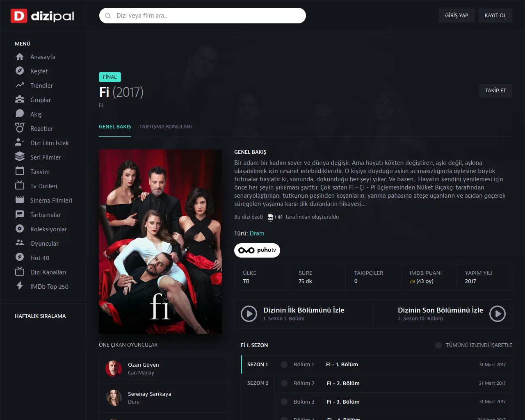This screenshot has width=525, height=420.
Task: Toggle Tümünü İzlendi İşaretle circle
Action: (438, 345)
